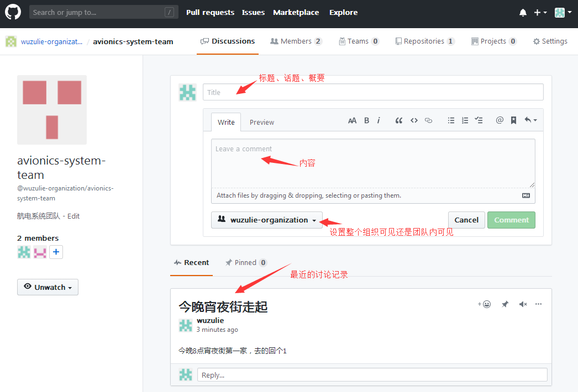Open first member's green avatar
The width and height of the screenshot is (578, 392).
(x=24, y=252)
